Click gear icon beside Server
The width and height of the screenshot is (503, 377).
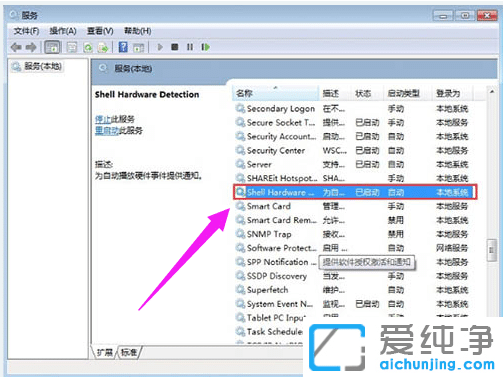240,164
